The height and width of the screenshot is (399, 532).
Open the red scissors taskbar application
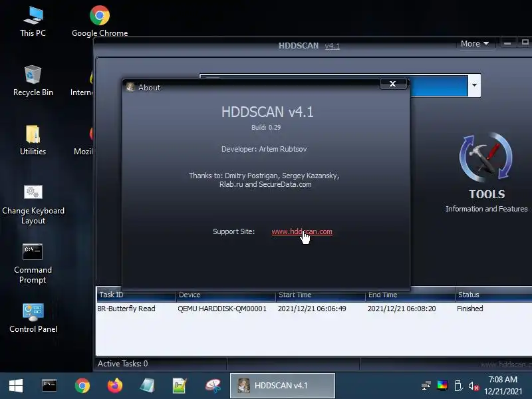pos(213,386)
